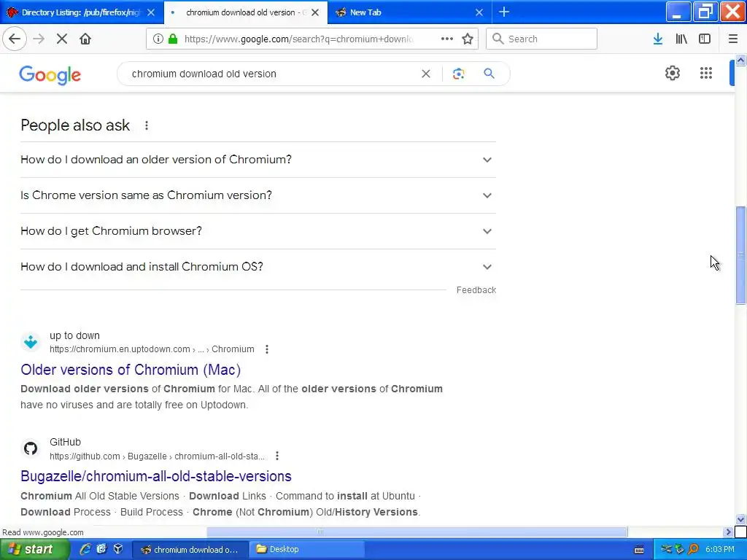The image size is (747, 560).
Task: Open page actions three-dot menu
Action: pyautogui.click(x=447, y=39)
